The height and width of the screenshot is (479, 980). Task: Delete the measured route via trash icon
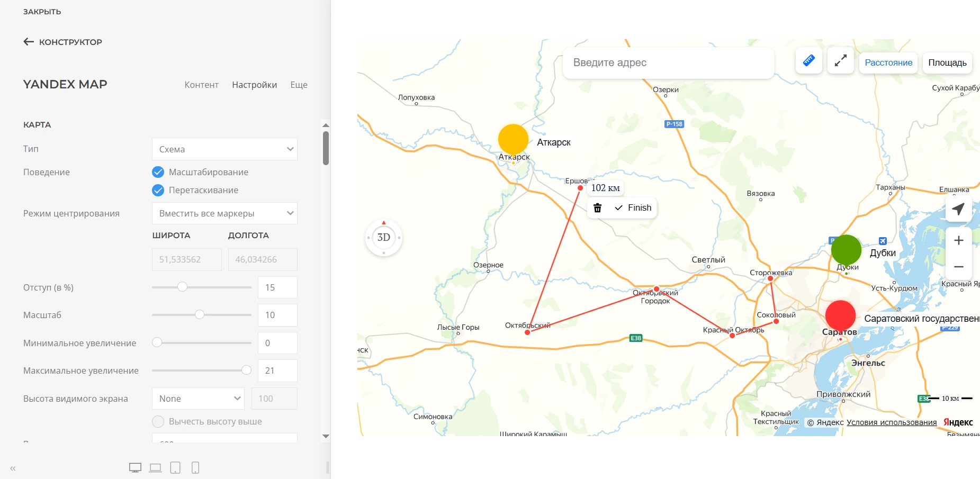[x=597, y=208]
